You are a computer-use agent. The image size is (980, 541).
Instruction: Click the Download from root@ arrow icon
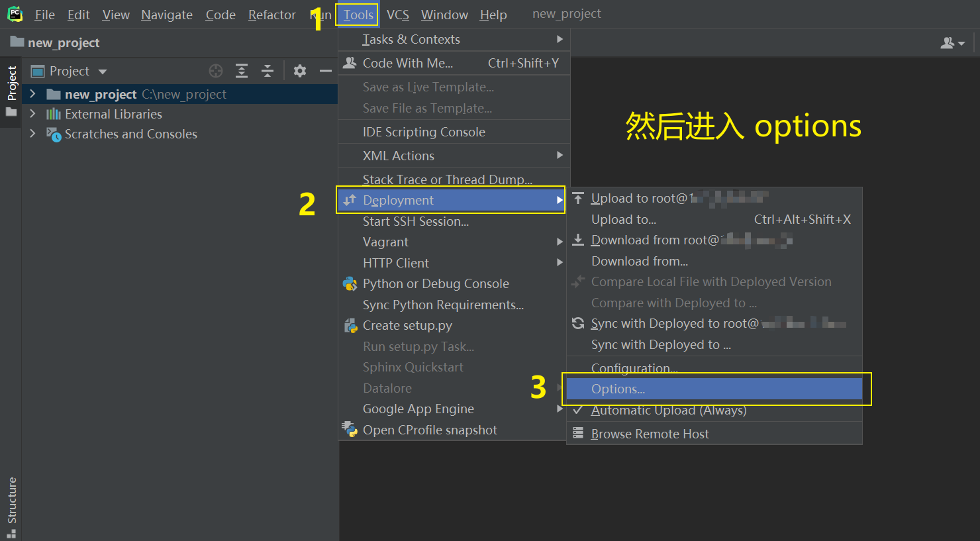coord(578,240)
